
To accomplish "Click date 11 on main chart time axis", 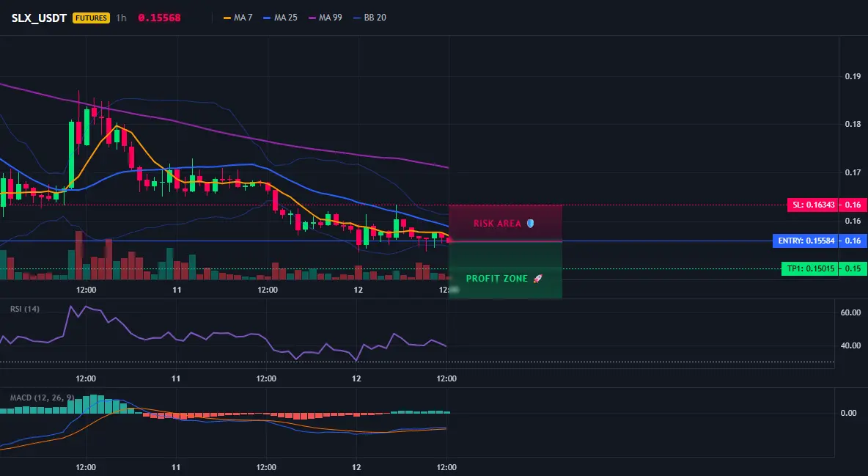I will point(177,290).
